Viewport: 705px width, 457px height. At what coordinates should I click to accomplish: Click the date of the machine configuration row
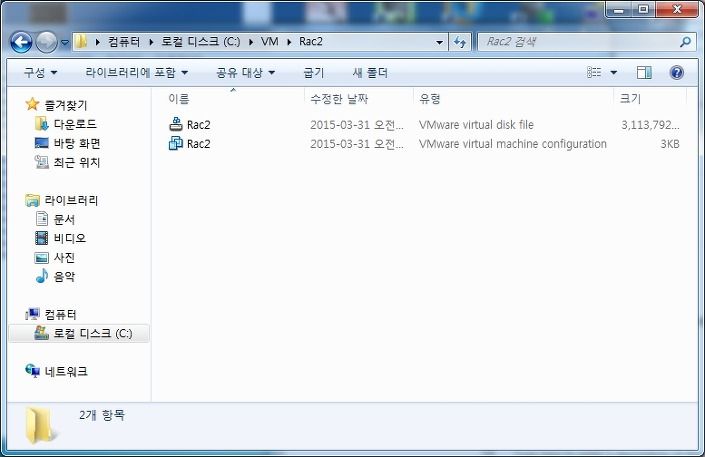[357, 144]
